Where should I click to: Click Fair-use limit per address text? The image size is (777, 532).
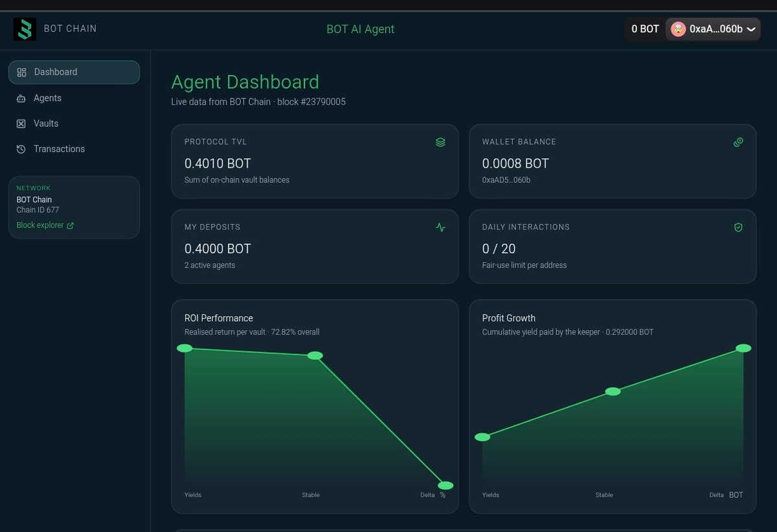(524, 265)
